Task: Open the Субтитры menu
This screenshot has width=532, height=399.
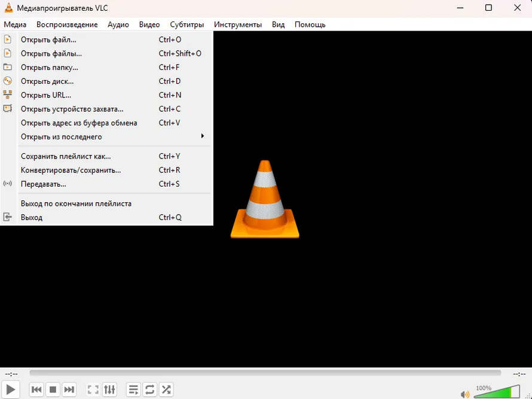Action: (187, 25)
